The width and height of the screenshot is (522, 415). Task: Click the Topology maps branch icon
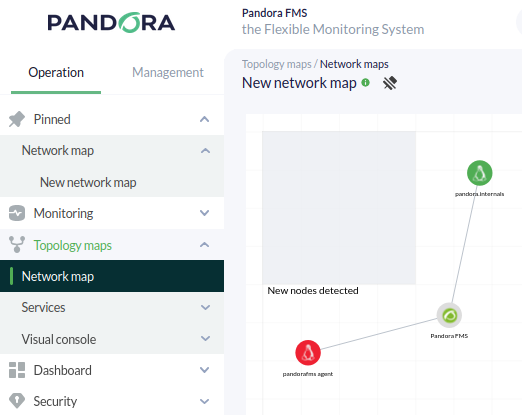click(x=17, y=245)
